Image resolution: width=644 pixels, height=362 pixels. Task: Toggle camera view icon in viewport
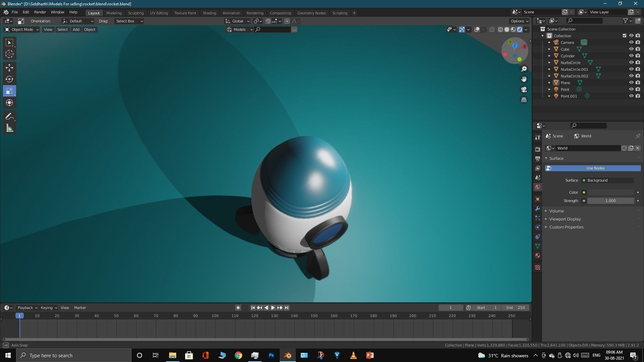click(524, 89)
